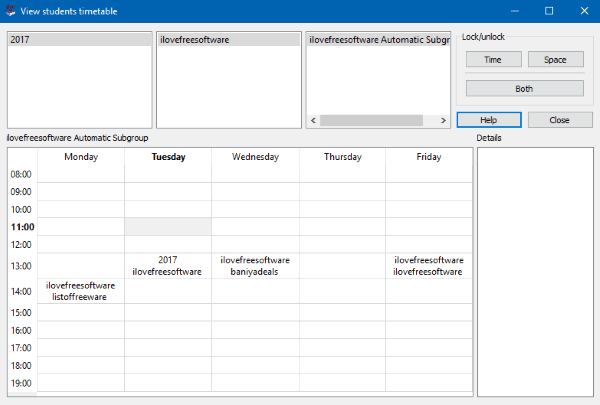Click the Thursday column header
This screenshot has height=405, width=600.
click(x=342, y=157)
